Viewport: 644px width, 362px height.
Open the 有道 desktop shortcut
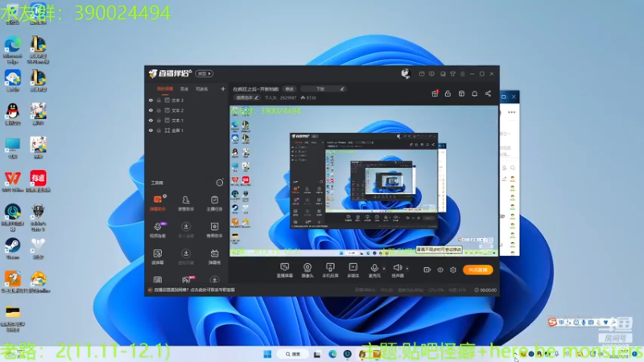[x=38, y=182]
